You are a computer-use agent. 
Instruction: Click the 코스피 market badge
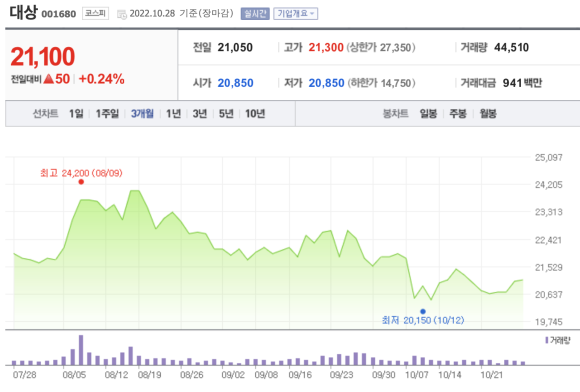(x=95, y=14)
